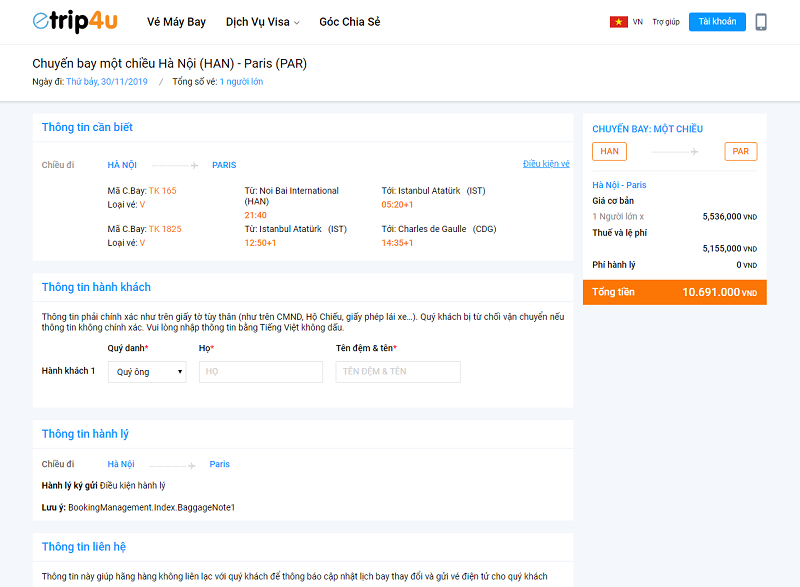Click the departure date Thứ bảy, 30/11/2019
The image size is (800, 587).
(105, 82)
